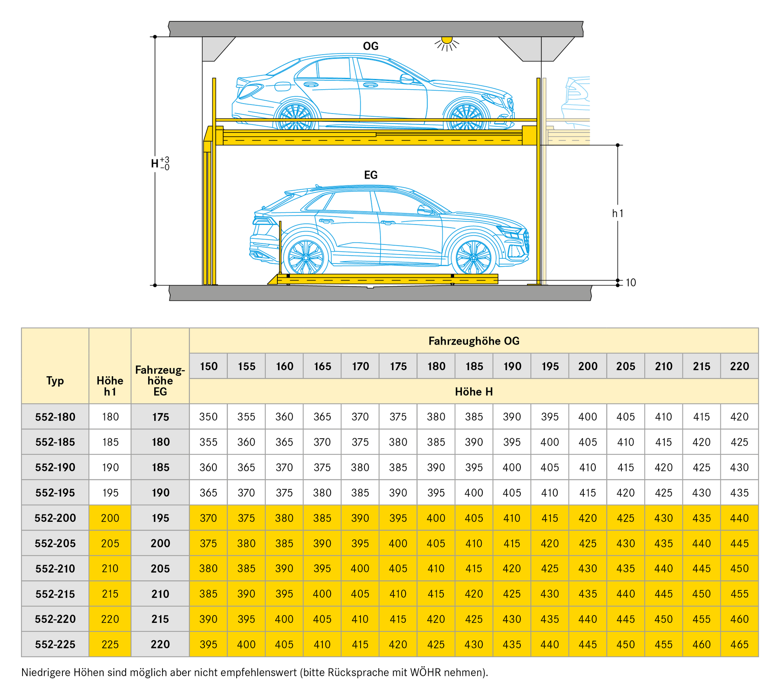
Task: Select the Typ column header
Action: 55,381
